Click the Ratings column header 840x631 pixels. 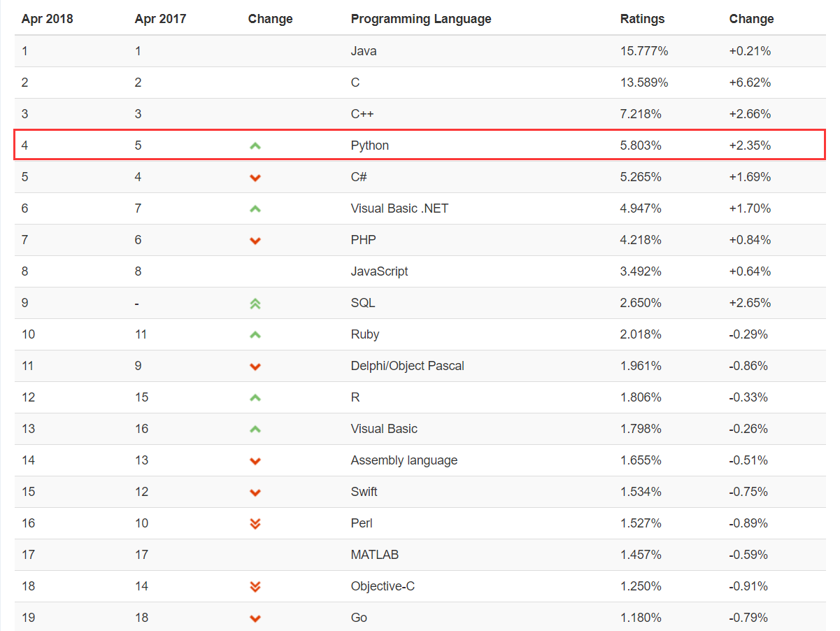pos(642,19)
